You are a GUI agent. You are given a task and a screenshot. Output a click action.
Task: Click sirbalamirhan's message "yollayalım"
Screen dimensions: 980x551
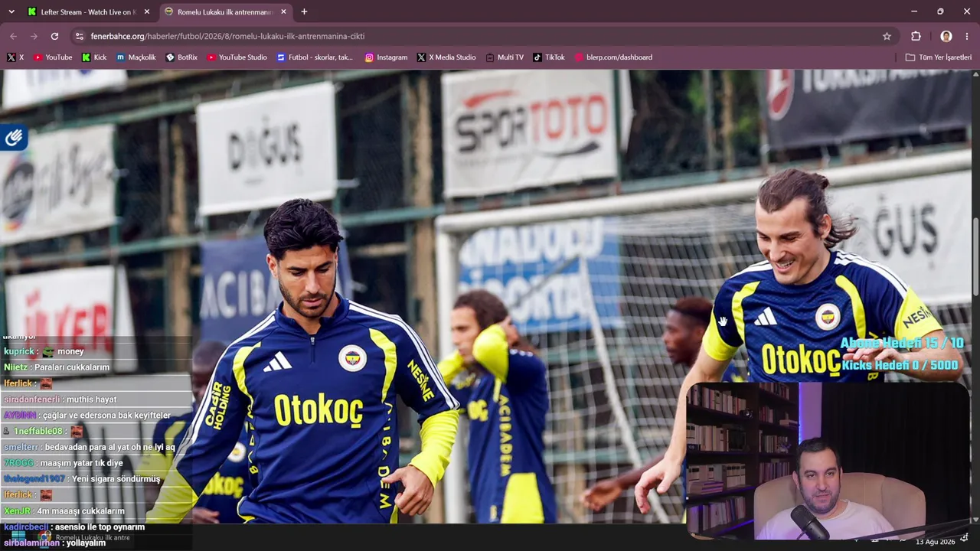(x=84, y=543)
